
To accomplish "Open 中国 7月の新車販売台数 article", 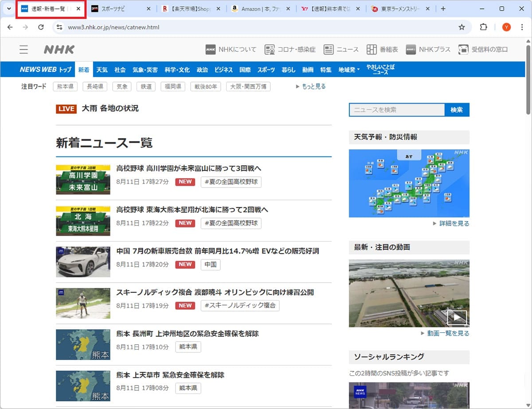I will (218, 251).
